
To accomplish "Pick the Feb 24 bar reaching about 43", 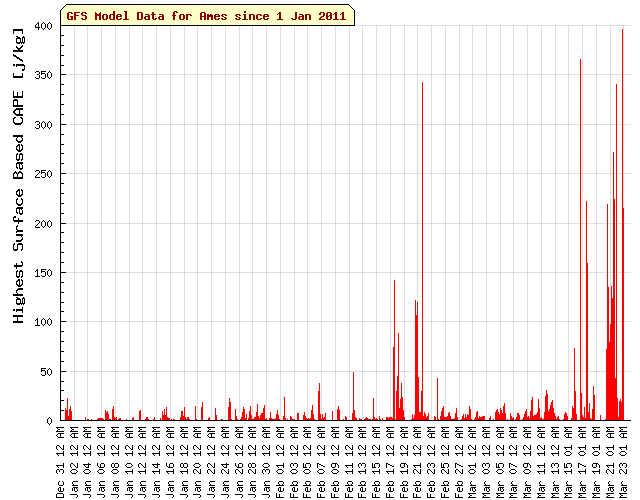I will pyautogui.click(x=438, y=399).
